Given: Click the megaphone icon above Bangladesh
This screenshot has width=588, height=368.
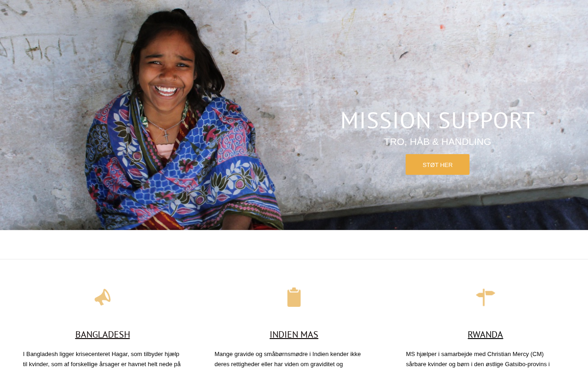Looking at the screenshot, I should [x=102, y=297].
